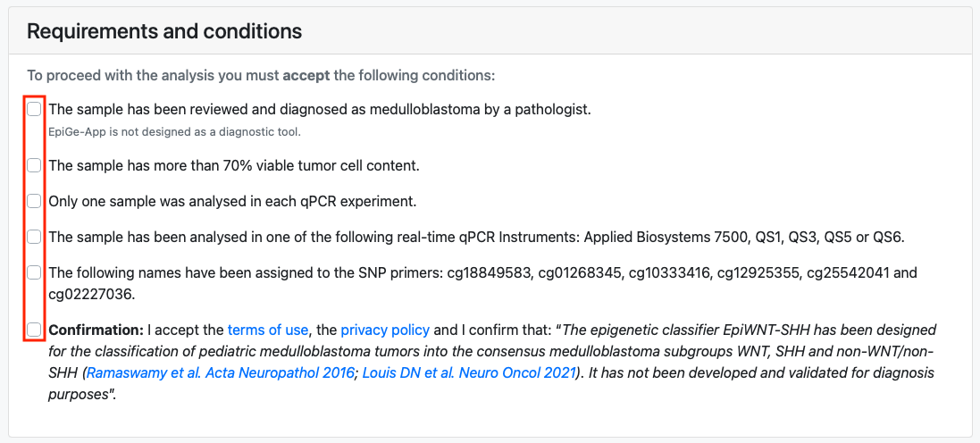Click the 'EpiGe-App is not designed as a diagnostic tool' note
The height and width of the screenshot is (443, 980).
click(x=174, y=132)
